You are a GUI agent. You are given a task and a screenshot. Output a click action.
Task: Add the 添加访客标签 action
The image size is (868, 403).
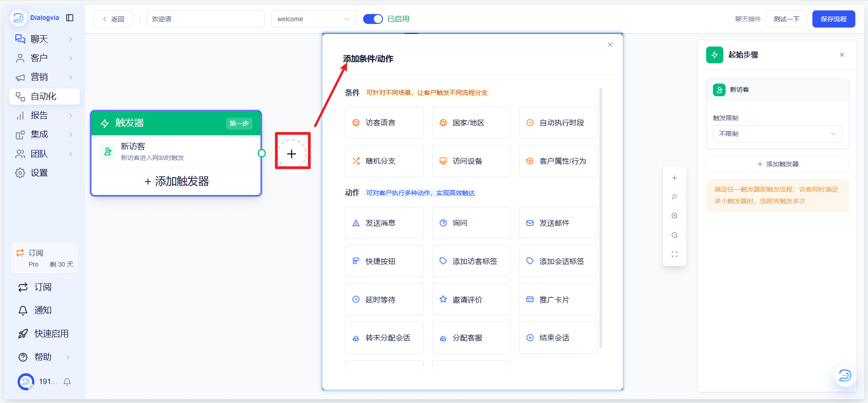[x=471, y=261]
